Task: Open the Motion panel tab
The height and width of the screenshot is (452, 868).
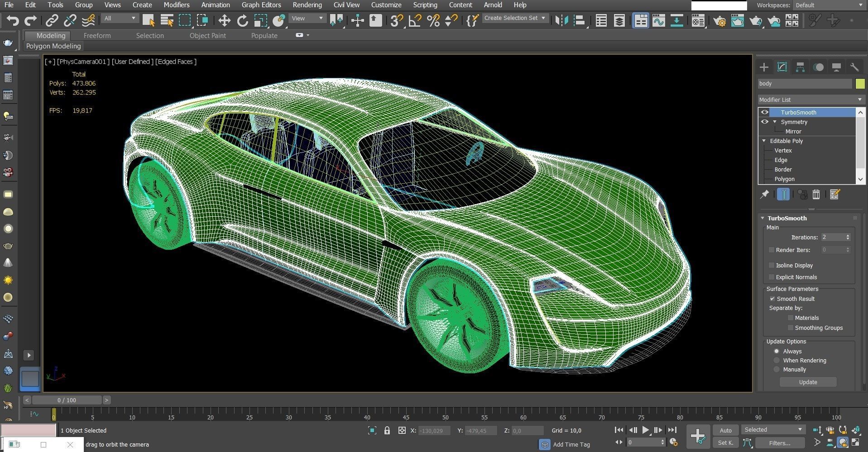Action: pos(818,67)
